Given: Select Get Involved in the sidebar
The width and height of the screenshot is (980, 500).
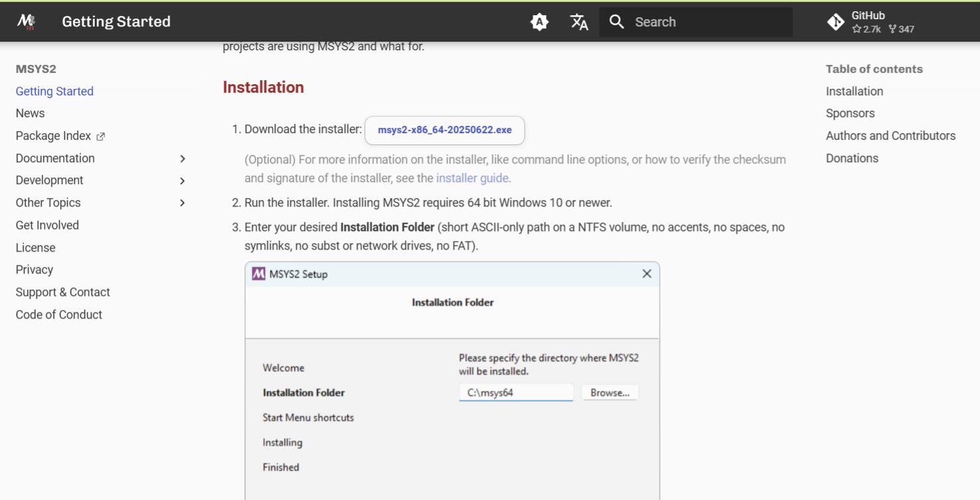Looking at the screenshot, I should click(x=47, y=225).
